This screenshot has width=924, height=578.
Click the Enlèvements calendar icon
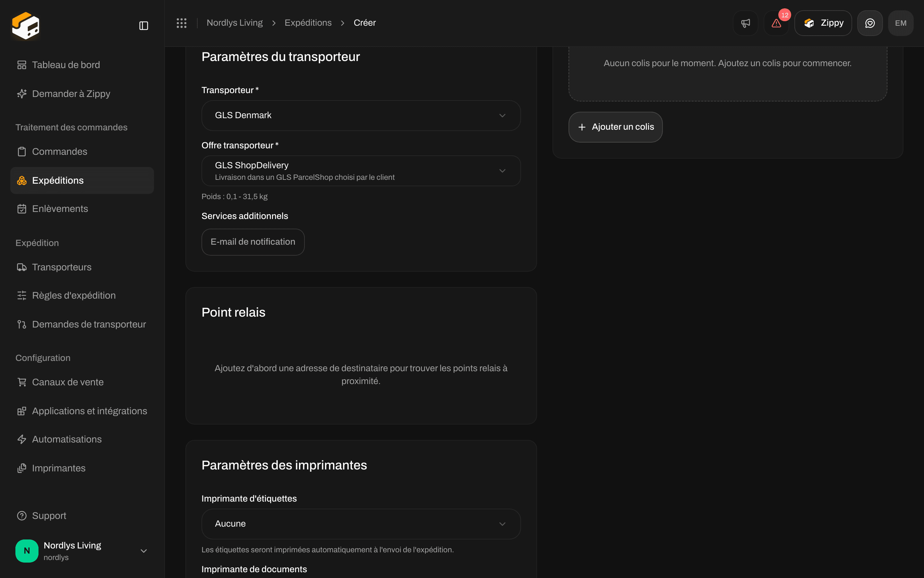click(x=22, y=209)
